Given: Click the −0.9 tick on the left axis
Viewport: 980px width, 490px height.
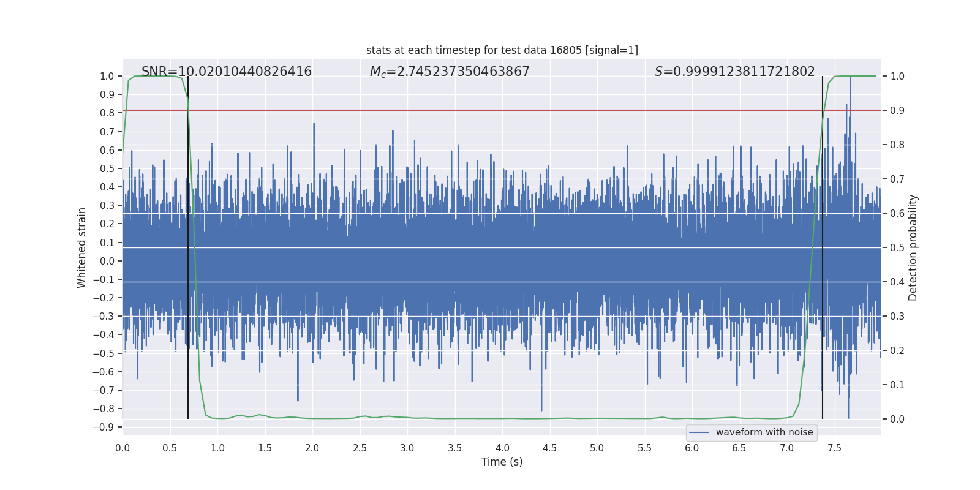Looking at the screenshot, I should [104, 427].
